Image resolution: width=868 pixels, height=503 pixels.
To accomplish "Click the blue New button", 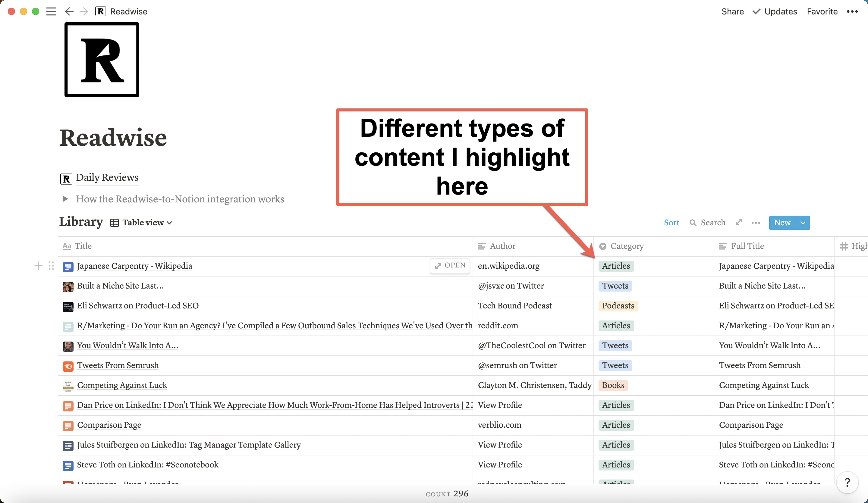I will coord(782,223).
